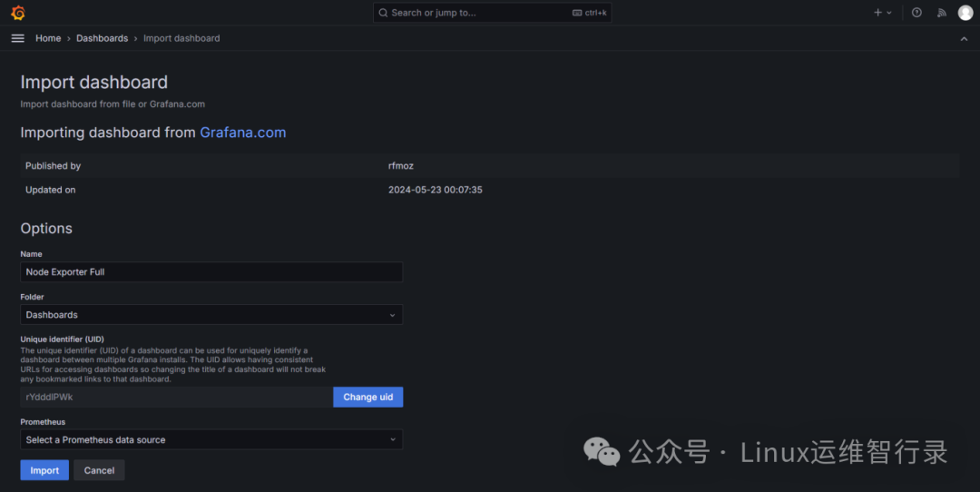Click the Change uid button
The width and height of the screenshot is (980, 492).
pos(368,397)
